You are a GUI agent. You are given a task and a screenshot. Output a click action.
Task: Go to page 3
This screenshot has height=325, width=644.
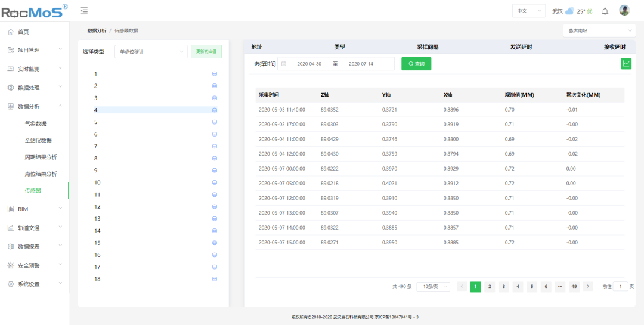coord(503,286)
